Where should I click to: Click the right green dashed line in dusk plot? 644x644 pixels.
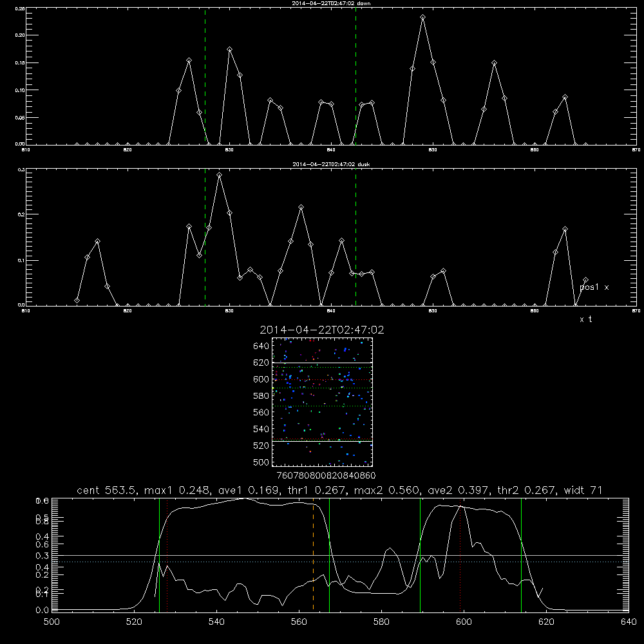[355, 237]
